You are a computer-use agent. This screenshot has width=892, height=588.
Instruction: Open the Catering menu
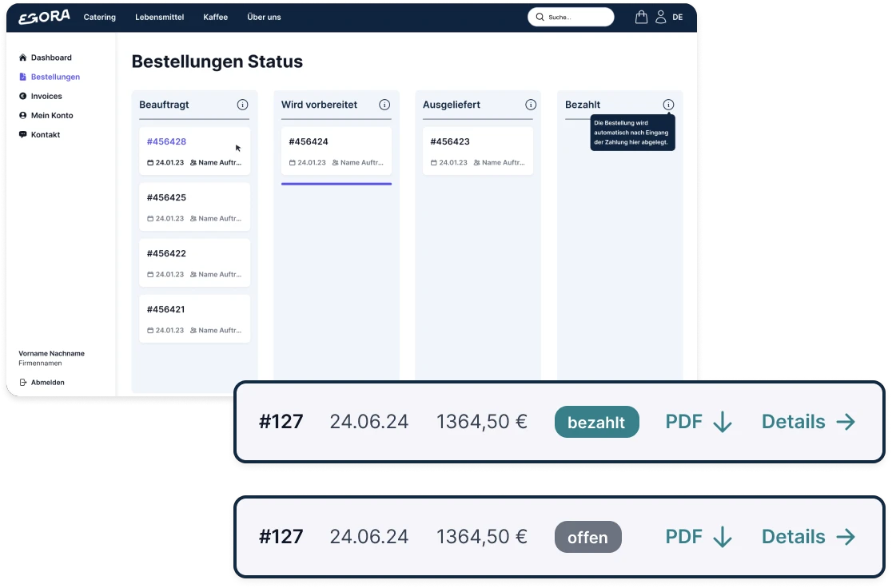(x=100, y=17)
